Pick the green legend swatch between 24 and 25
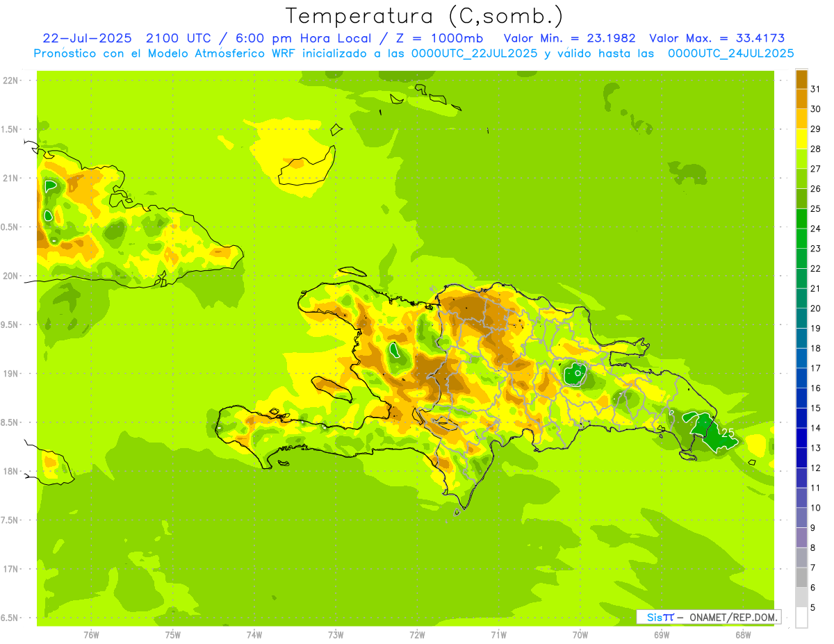 pyautogui.click(x=801, y=219)
